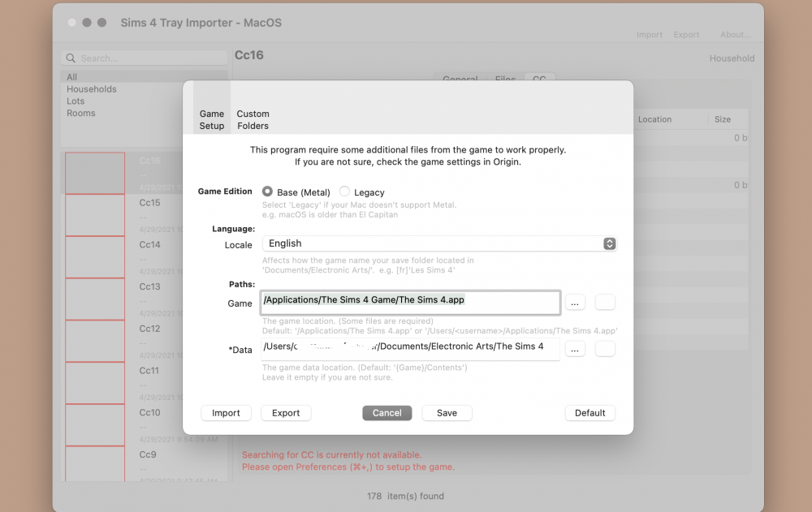
Task: Click the blank button next to Data path
Action: point(605,349)
